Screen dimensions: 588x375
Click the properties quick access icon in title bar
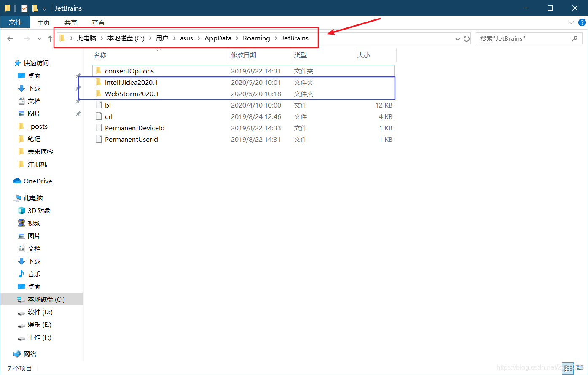24,8
